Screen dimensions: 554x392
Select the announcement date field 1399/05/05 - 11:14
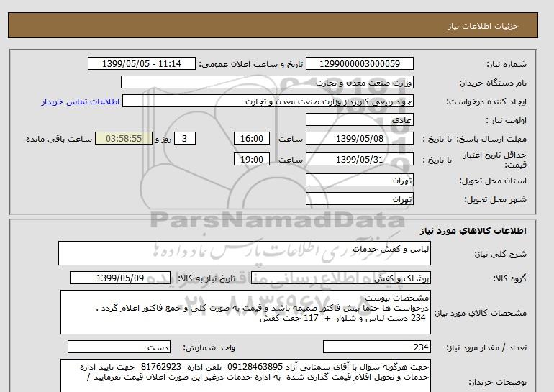[141, 64]
